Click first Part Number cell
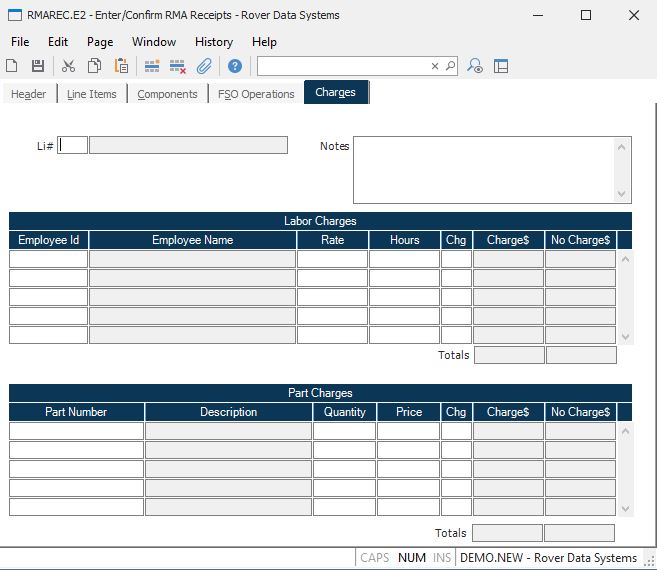657x570 pixels. click(x=77, y=431)
